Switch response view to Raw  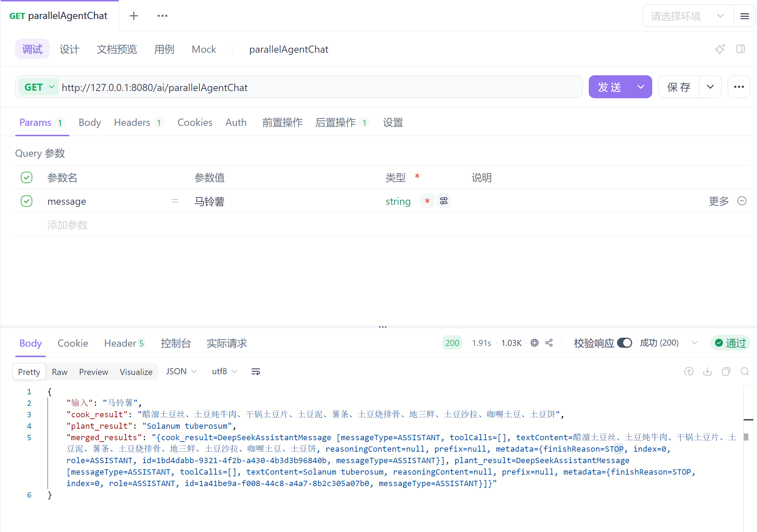coord(60,372)
